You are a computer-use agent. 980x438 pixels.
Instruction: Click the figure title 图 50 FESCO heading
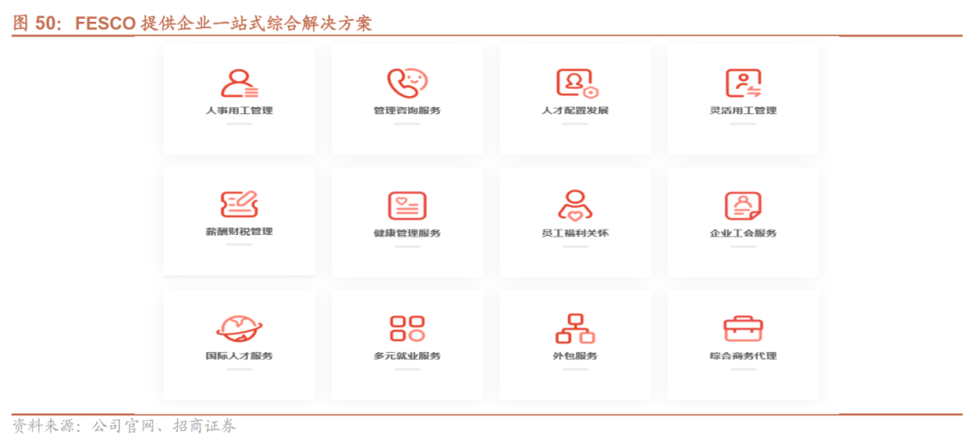[192, 23]
